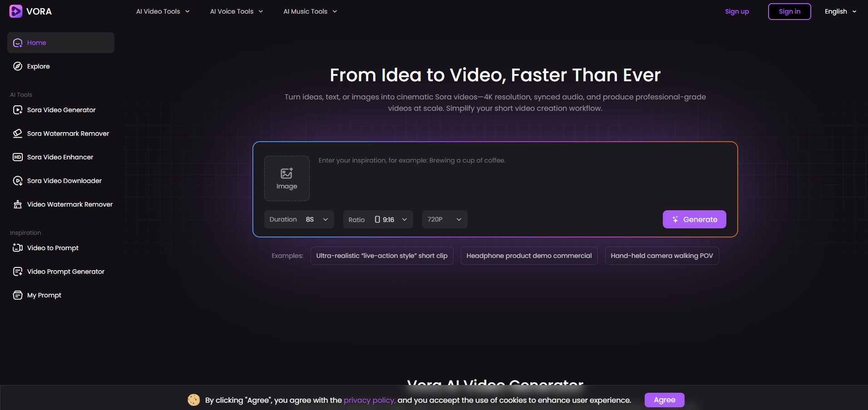868x410 pixels.
Task: Change the 720P resolution dropdown
Action: point(444,219)
